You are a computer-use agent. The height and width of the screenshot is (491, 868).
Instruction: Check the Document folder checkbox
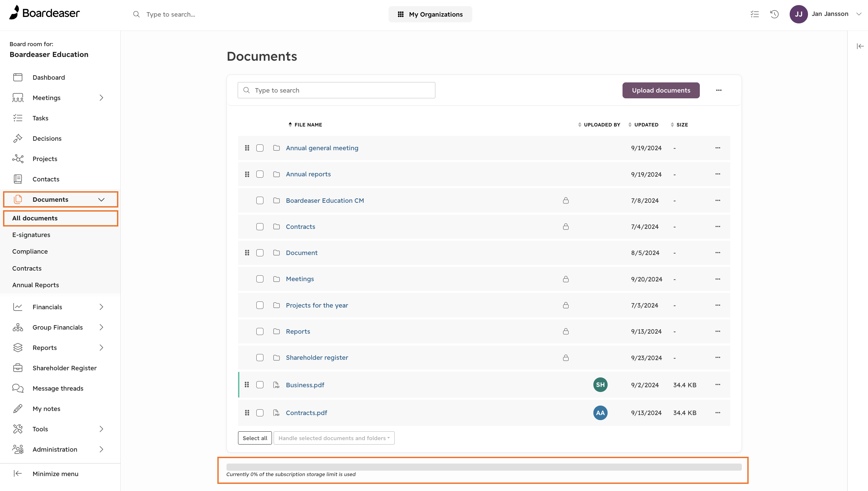pos(260,253)
